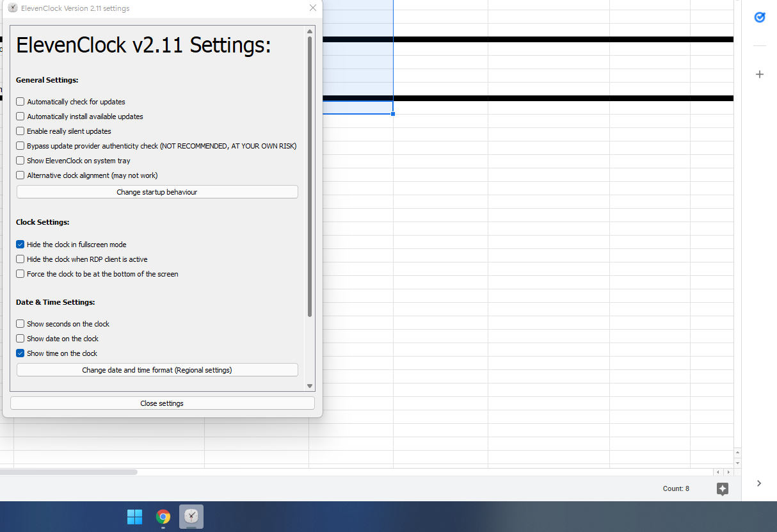Click the next sheet navigation arrow
The width and height of the screenshot is (777, 532).
tap(730, 472)
